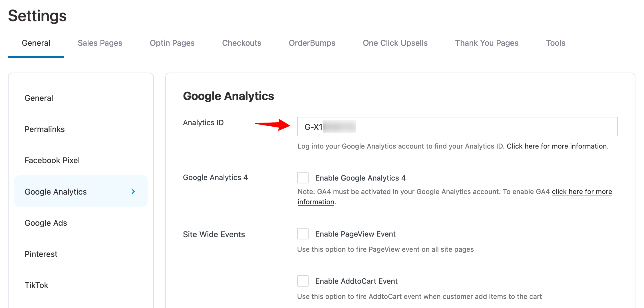Select Facebook Pixel in the sidebar
Image resolution: width=644 pixels, height=308 pixels.
(52, 160)
